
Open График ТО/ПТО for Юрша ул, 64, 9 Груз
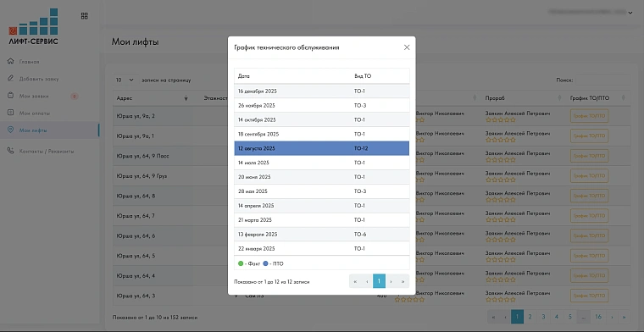(590, 176)
